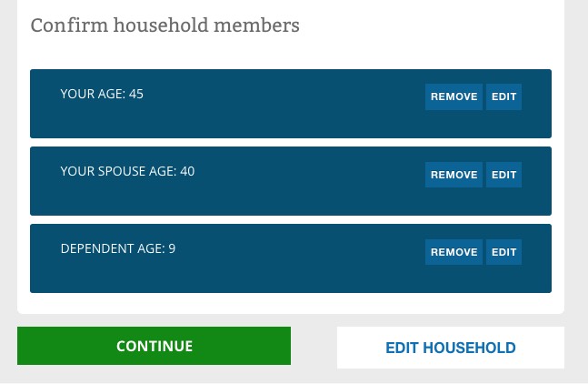Click the "Your age: 45" label
588x384 pixels.
(102, 94)
